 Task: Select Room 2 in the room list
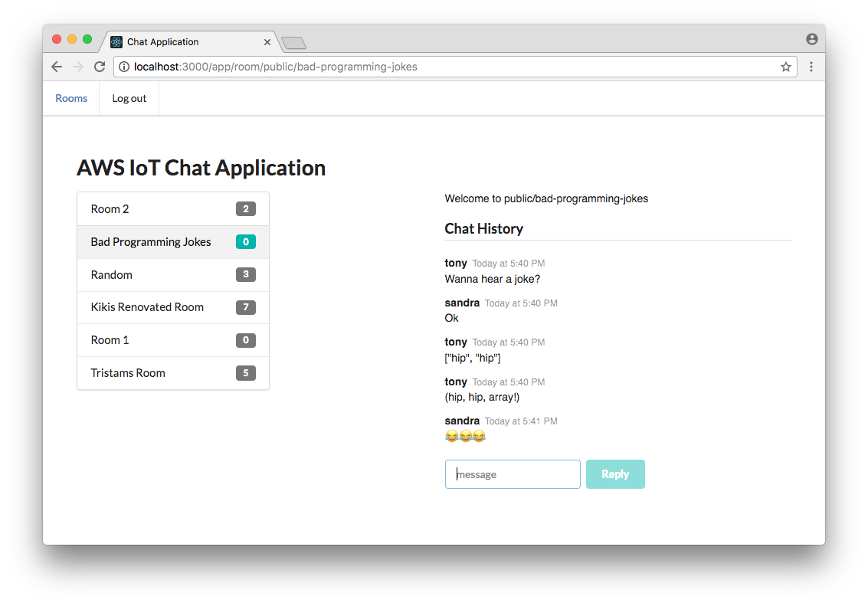pos(173,209)
